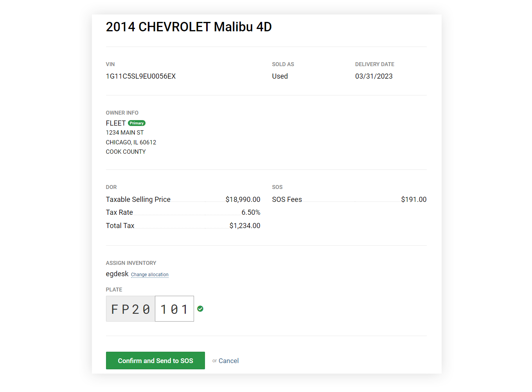The height and width of the screenshot is (392, 532).
Task: Click the green plate validation checkmark icon
Action: point(200,309)
